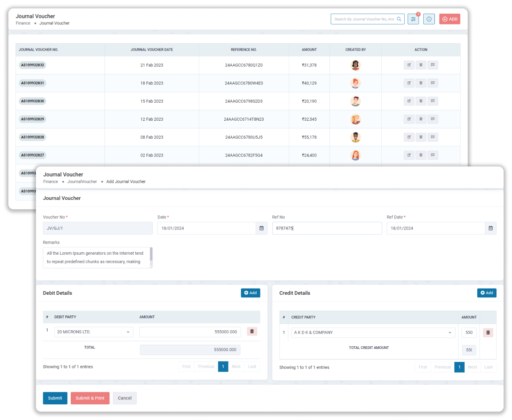512x420 pixels.
Task: Delete the 20 MICRONS LTD. debit row
Action: click(x=252, y=331)
